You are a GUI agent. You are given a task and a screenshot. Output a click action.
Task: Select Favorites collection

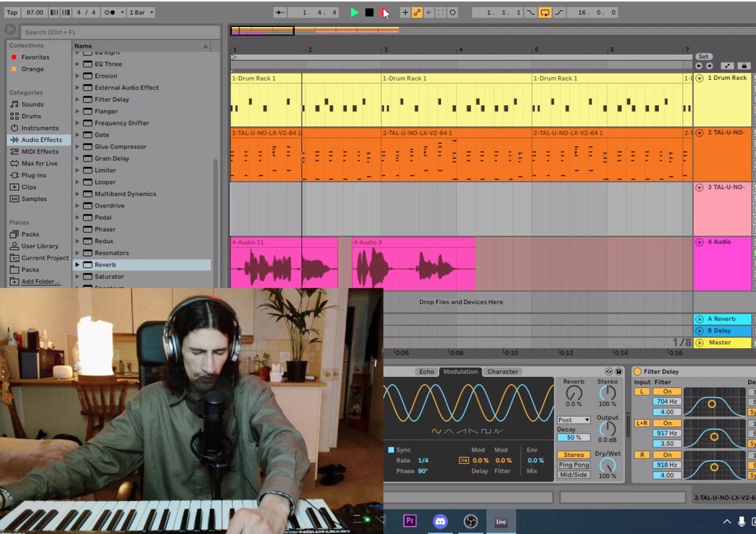point(35,57)
